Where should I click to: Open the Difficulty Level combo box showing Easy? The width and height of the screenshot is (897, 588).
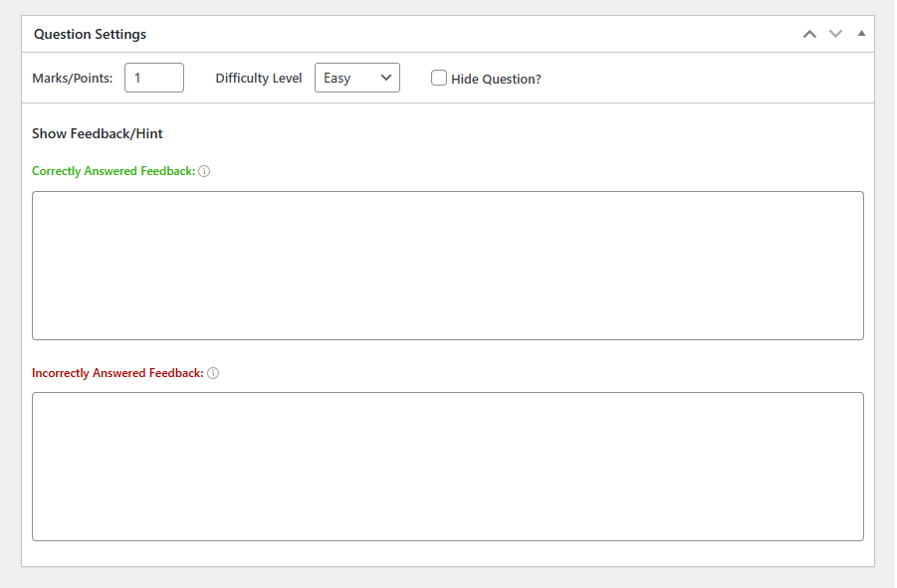[357, 78]
